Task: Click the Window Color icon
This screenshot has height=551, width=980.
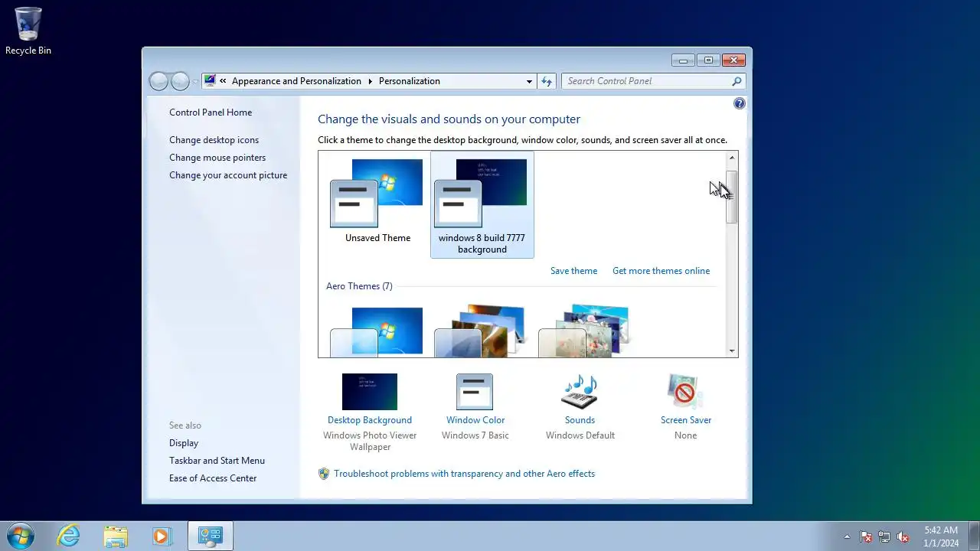Action: point(475,392)
